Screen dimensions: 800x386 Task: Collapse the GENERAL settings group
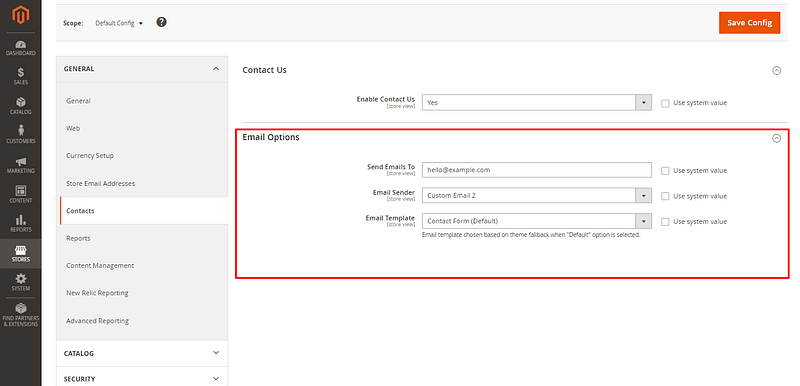(142, 69)
